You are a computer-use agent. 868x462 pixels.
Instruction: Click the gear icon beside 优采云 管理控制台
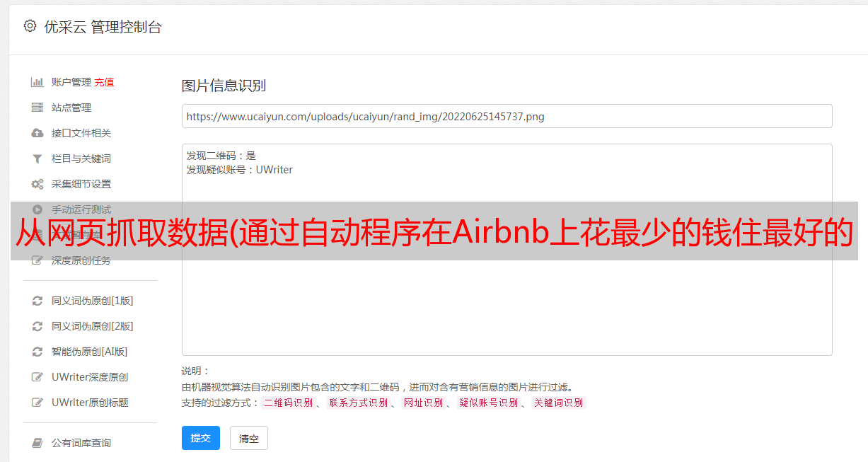point(30,26)
